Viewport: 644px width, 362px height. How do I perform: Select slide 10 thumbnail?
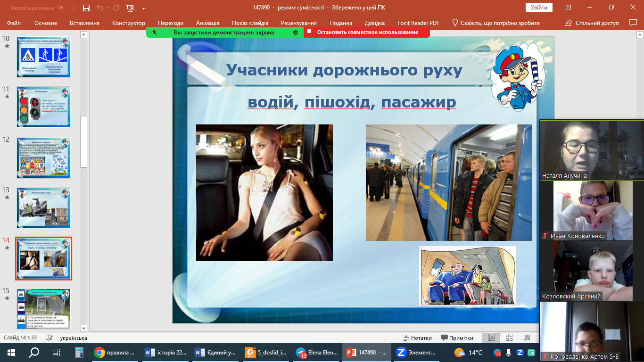click(x=43, y=57)
